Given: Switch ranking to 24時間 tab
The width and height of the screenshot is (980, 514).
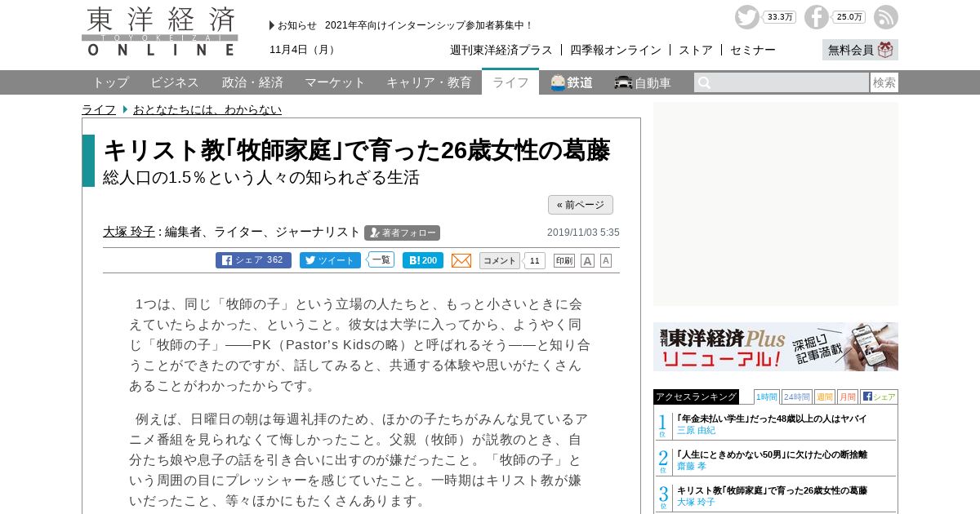Looking at the screenshot, I should coord(797,397).
